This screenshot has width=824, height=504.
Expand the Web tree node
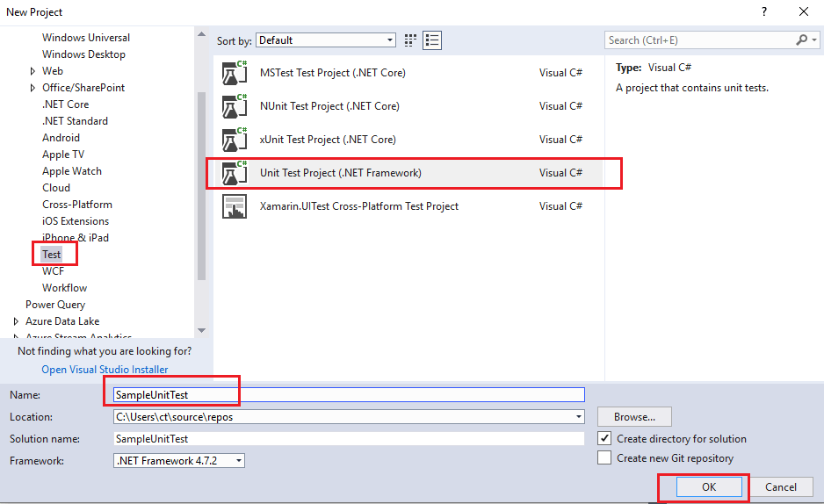click(x=33, y=71)
